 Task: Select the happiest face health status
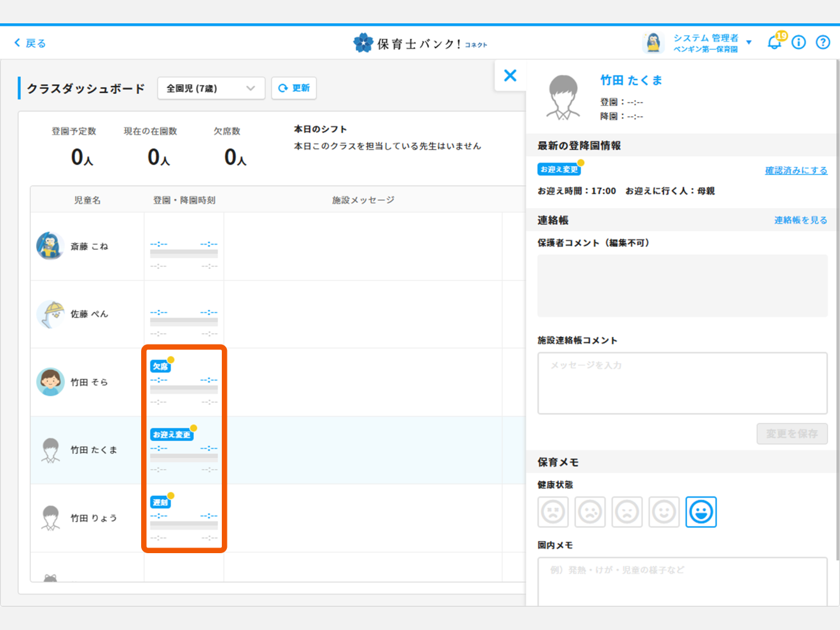click(701, 512)
